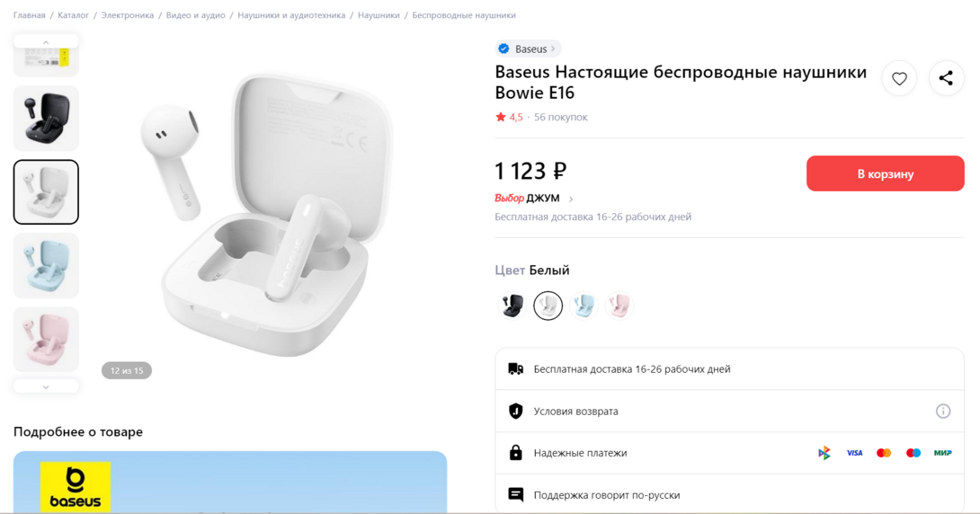
Task: Click the share icon button
Action: pyautogui.click(x=946, y=79)
